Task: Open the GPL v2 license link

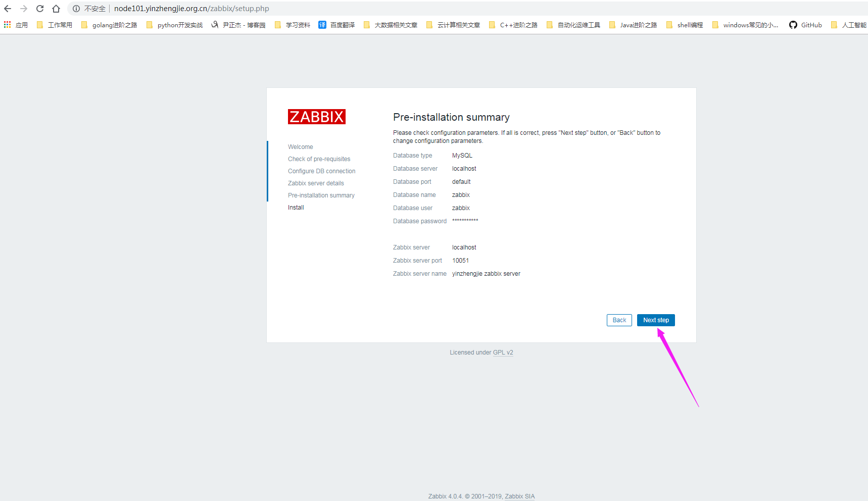Action: point(503,353)
